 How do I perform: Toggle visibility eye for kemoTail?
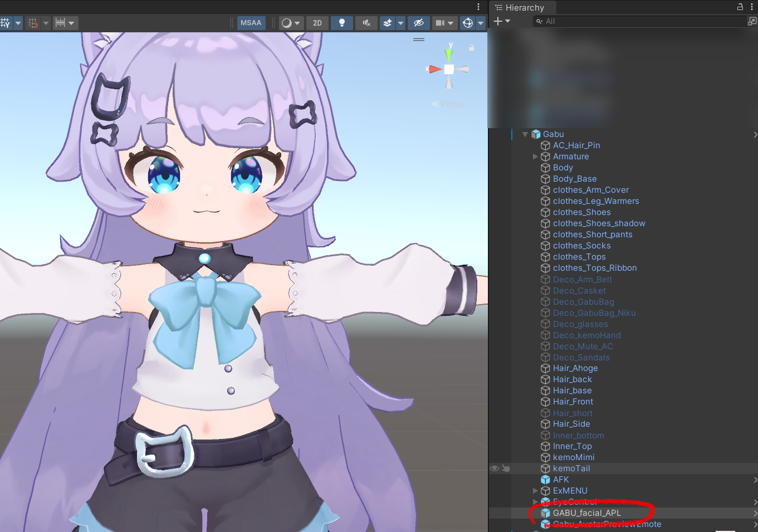point(494,468)
